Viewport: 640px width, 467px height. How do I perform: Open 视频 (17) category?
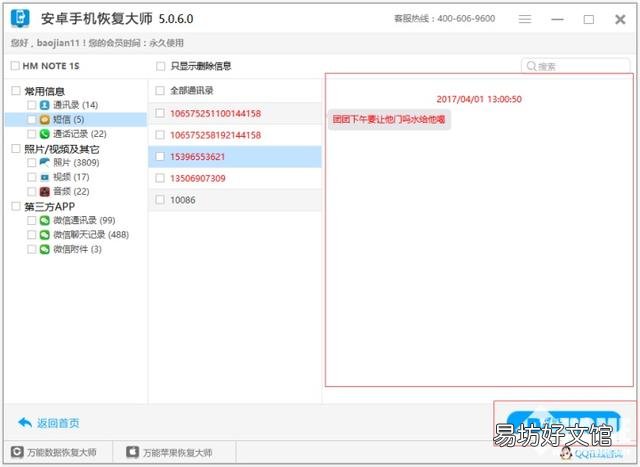point(71,177)
